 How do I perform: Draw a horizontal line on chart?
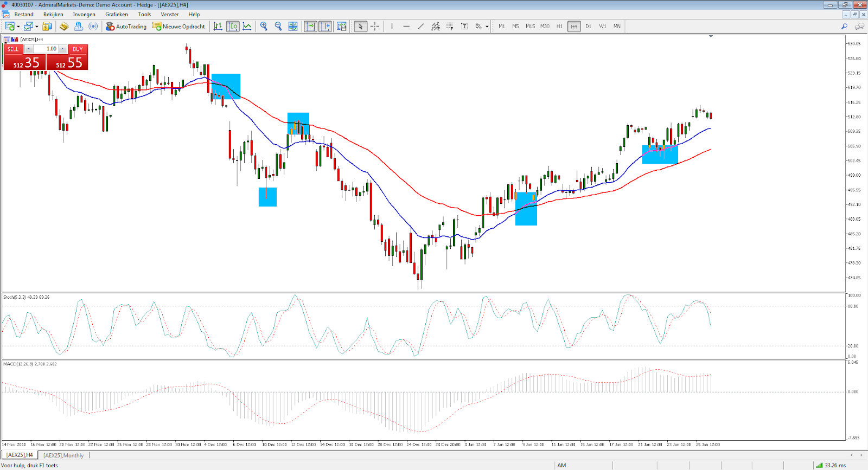(x=406, y=26)
